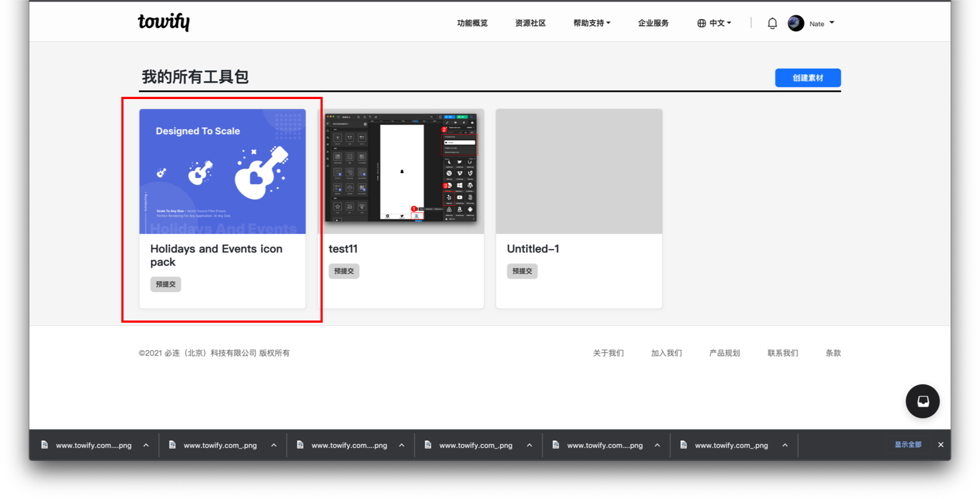Click the file icon on the first download
Screen dimensions: 980x499
44,445
